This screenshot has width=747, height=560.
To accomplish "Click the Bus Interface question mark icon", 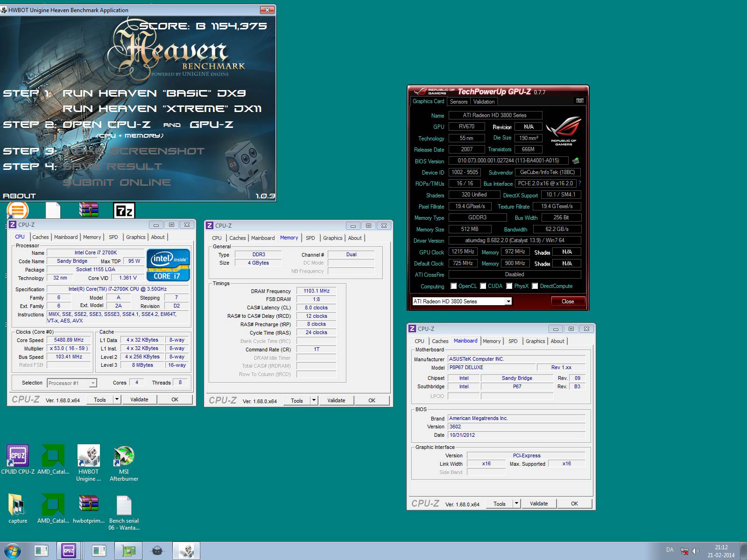I will coord(580,183).
